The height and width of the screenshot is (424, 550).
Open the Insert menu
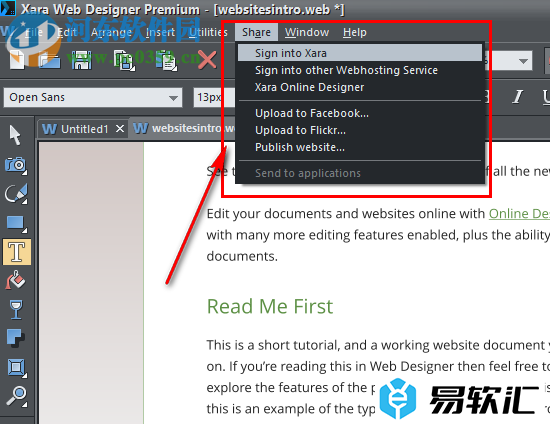click(160, 32)
